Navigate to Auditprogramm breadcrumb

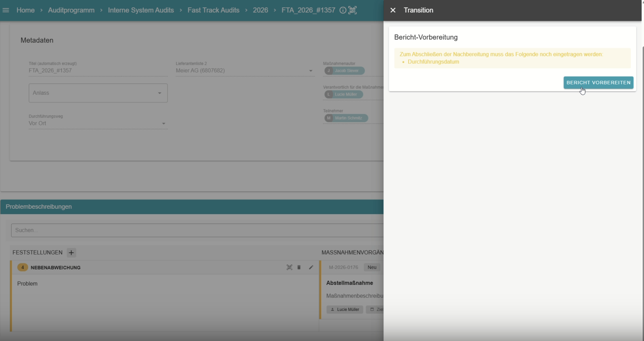tap(71, 10)
